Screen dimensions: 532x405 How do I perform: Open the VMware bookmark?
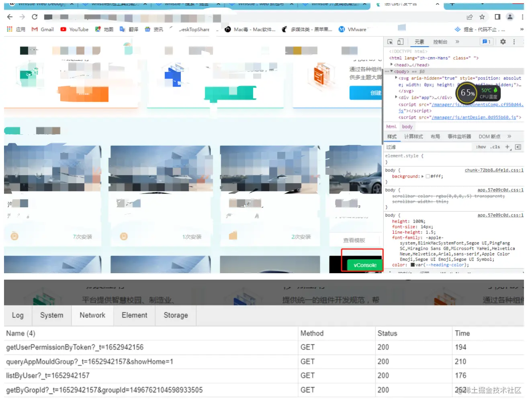pos(353,29)
